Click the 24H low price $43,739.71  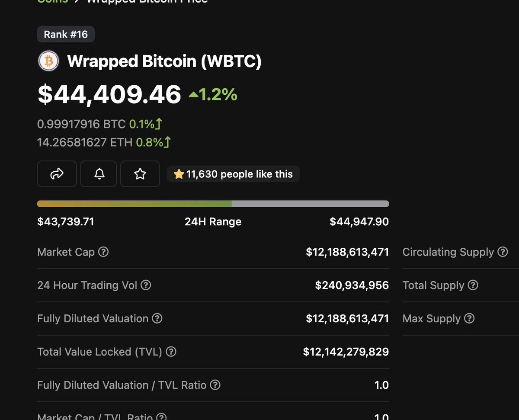pyautogui.click(x=66, y=222)
